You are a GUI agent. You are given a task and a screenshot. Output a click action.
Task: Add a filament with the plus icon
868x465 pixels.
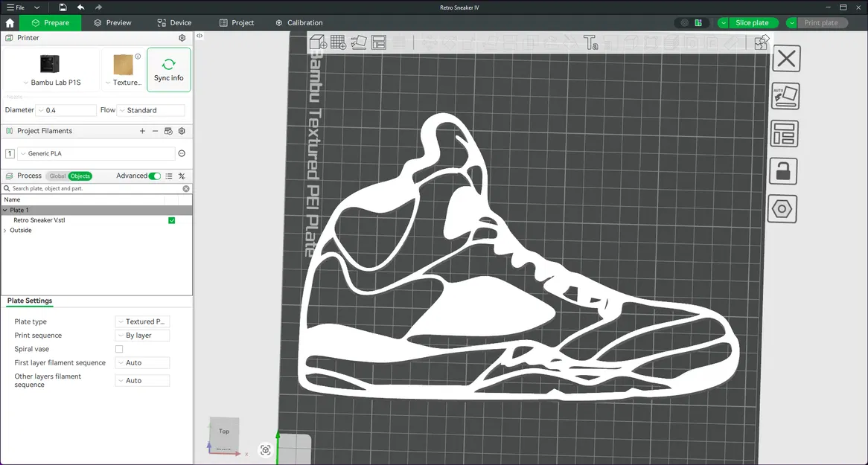tap(142, 131)
